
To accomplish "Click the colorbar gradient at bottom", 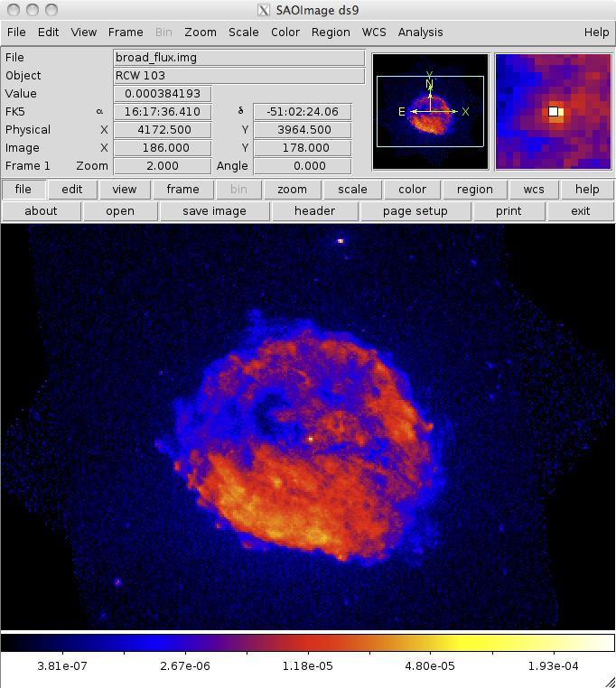I will click(308, 643).
